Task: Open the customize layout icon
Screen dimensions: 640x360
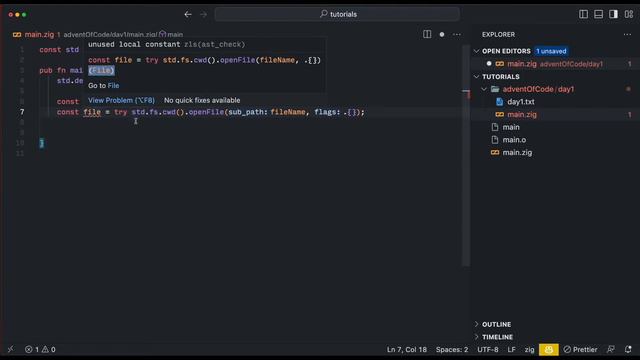Action: pos(629,14)
